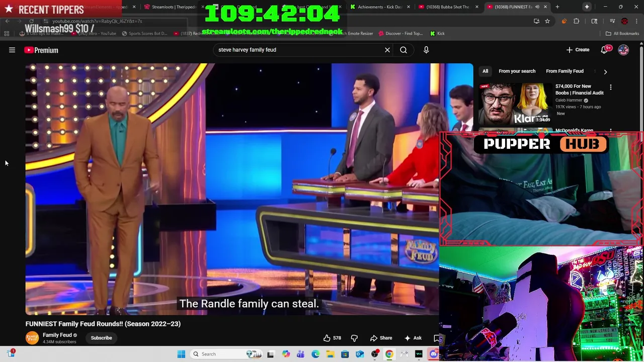Open Microsoft Store in the taskbar
Image resolution: width=644 pixels, height=362 pixels.
tap(345, 354)
